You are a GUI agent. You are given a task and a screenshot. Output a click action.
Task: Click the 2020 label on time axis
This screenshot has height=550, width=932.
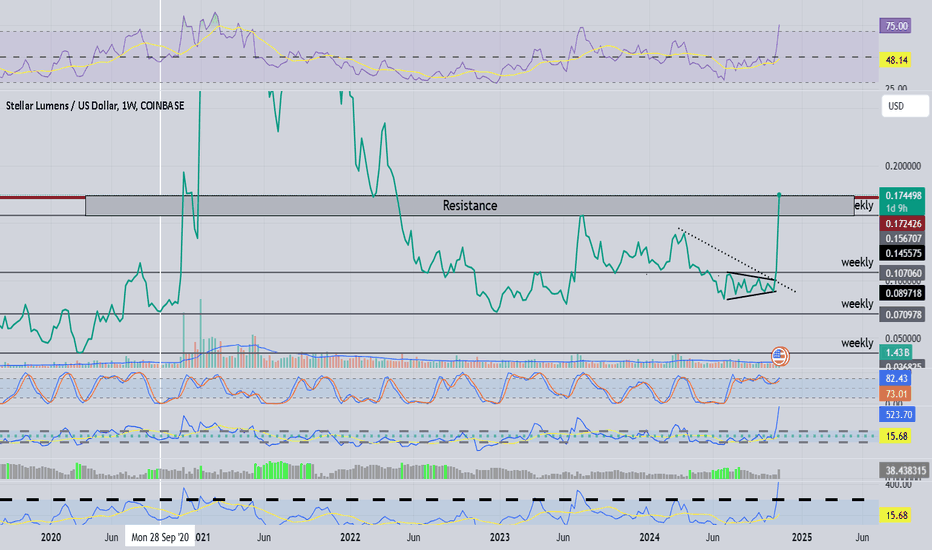(51, 538)
